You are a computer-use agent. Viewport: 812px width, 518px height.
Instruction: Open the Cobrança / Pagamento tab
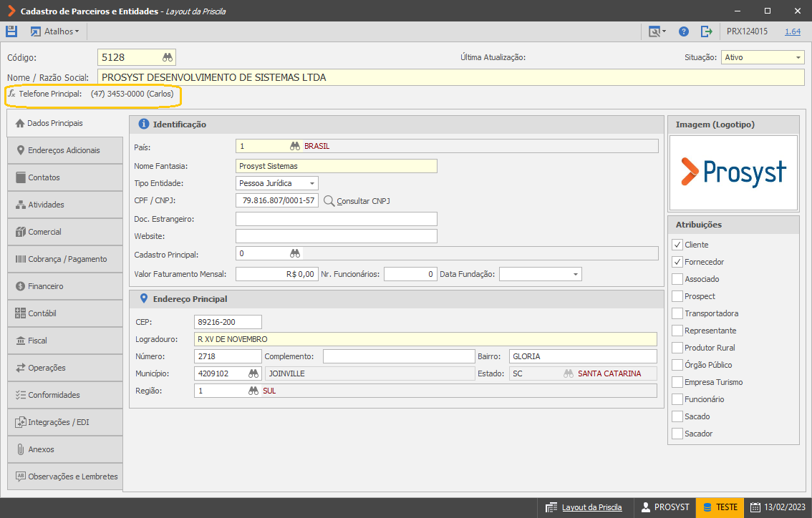[x=65, y=259]
